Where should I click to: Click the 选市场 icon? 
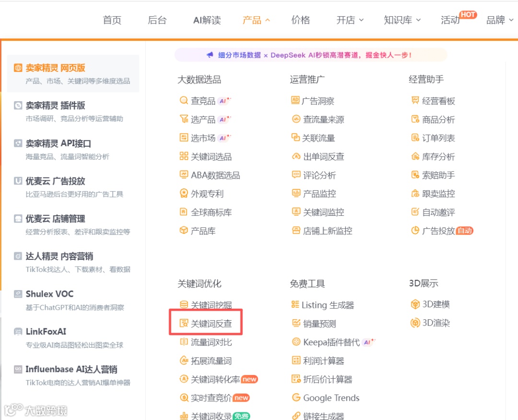[x=184, y=137]
